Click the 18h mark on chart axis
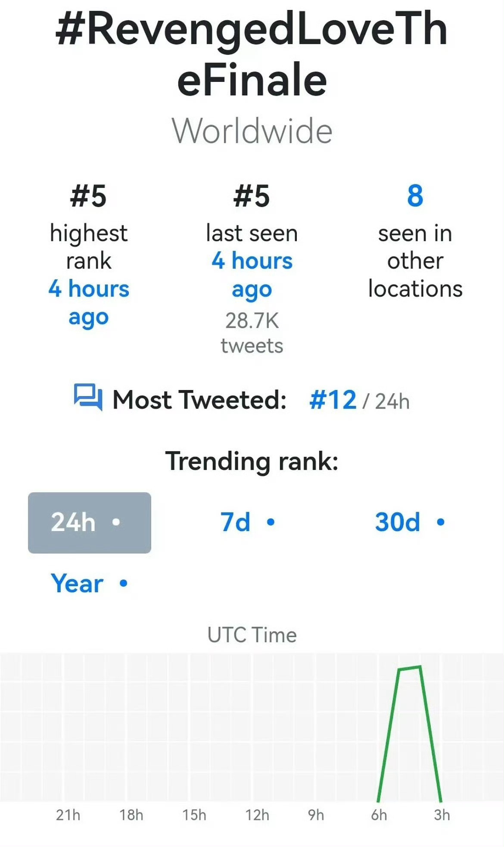 pyautogui.click(x=131, y=815)
